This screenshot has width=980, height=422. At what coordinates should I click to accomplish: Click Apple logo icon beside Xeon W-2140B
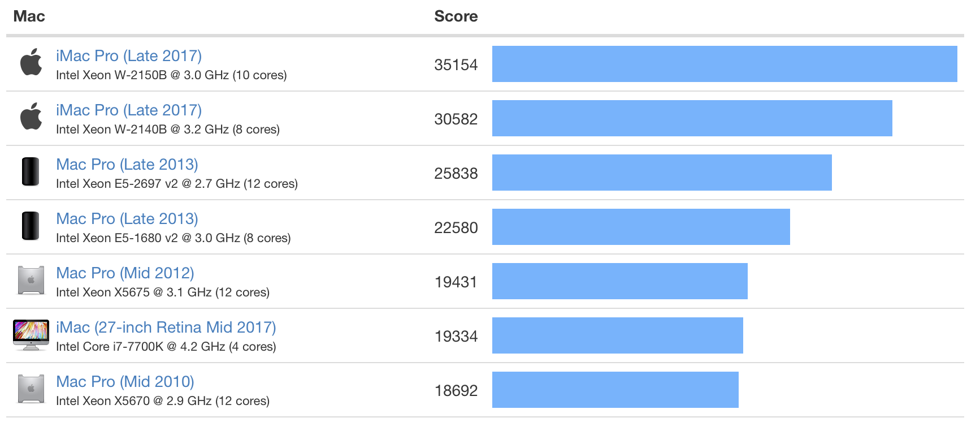click(x=31, y=117)
